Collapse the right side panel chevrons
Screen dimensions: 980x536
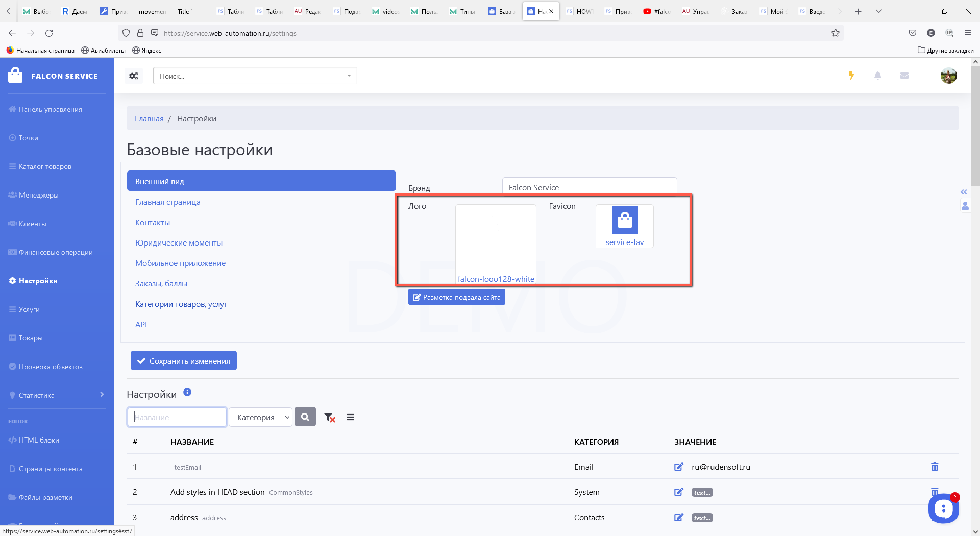click(x=964, y=192)
